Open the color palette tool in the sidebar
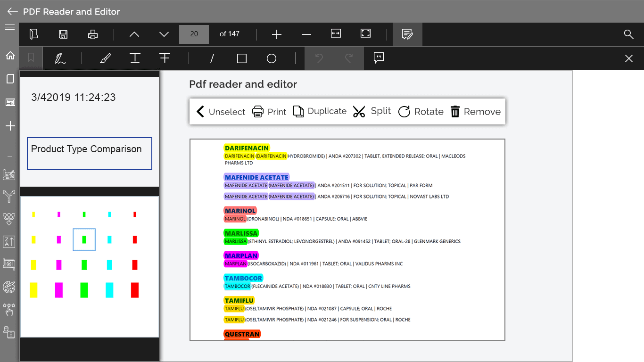Viewport: 644px width, 362px height. point(9,287)
